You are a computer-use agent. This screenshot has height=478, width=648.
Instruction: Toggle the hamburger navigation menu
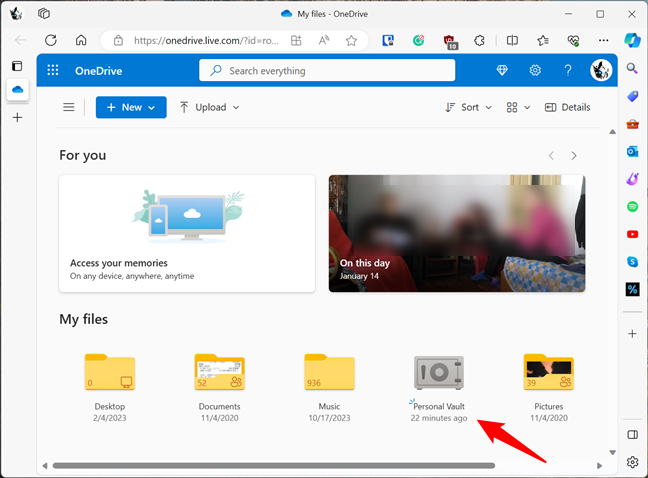pyautogui.click(x=69, y=107)
